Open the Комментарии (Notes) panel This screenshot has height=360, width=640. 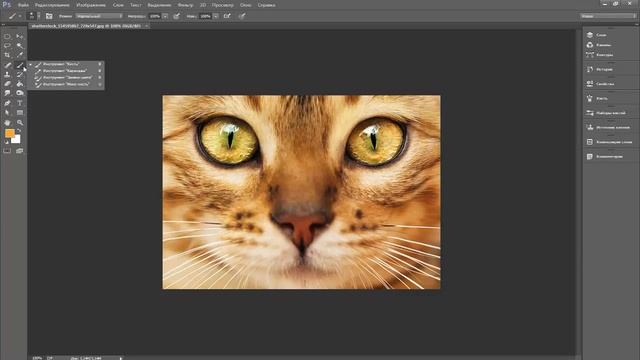click(x=610, y=156)
